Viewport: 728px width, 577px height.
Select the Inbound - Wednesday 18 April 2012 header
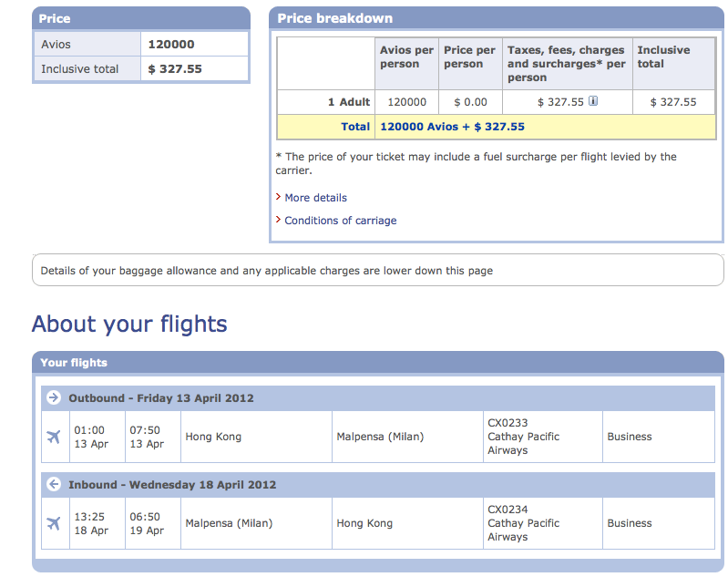tap(172, 485)
